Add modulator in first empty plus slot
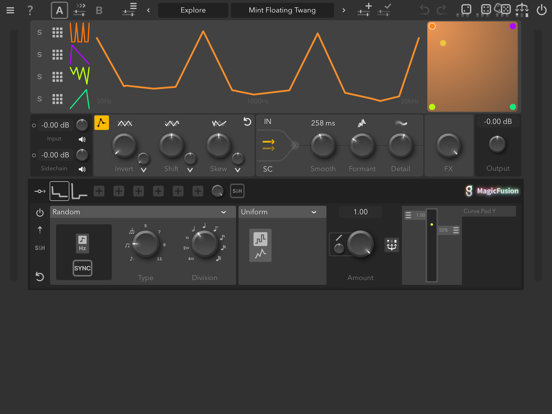This screenshot has height=414, width=552. coord(99,191)
